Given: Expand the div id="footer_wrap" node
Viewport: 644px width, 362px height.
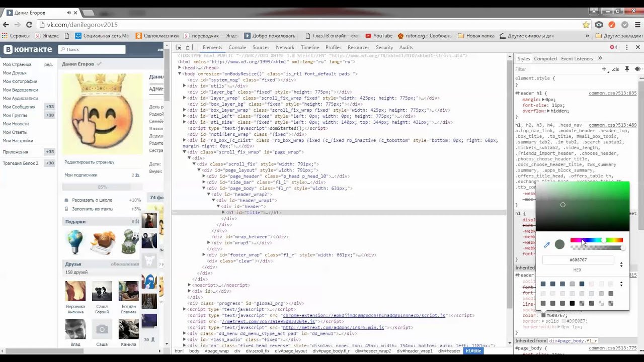Looking at the screenshot, I should click(204, 255).
